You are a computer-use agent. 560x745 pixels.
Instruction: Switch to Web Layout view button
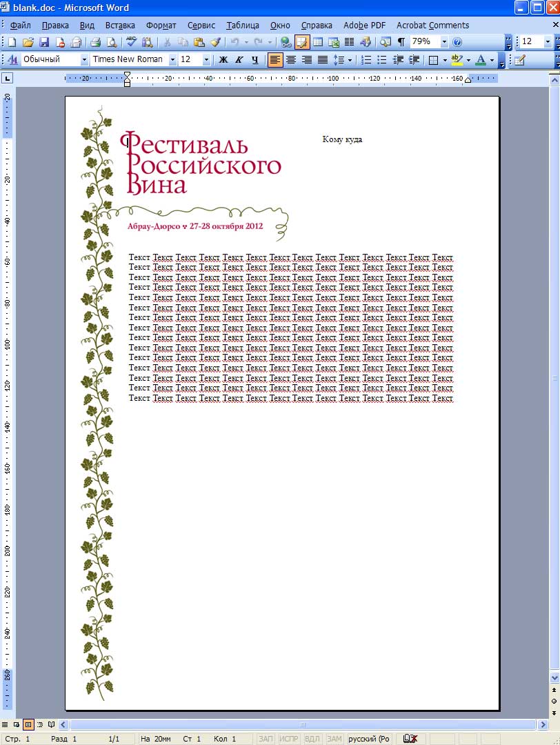tap(17, 724)
